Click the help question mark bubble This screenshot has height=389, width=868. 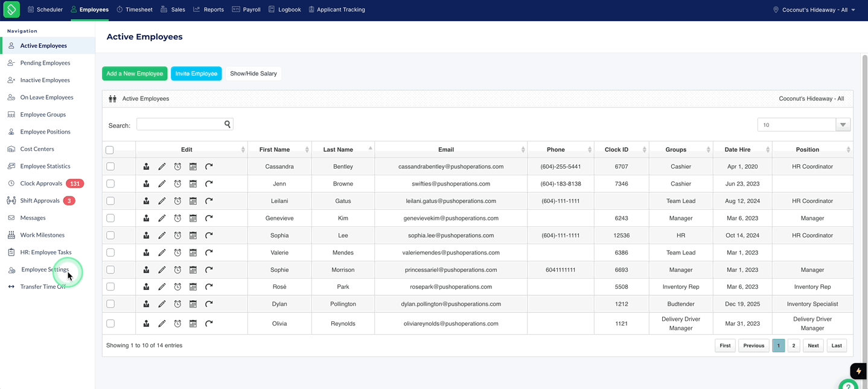[x=849, y=386]
